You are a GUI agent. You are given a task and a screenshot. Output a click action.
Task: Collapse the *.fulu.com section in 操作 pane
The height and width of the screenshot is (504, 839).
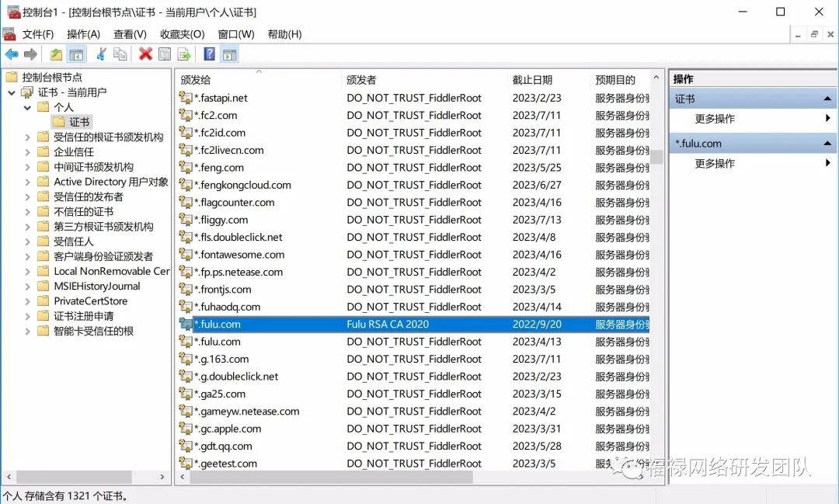pos(827,144)
